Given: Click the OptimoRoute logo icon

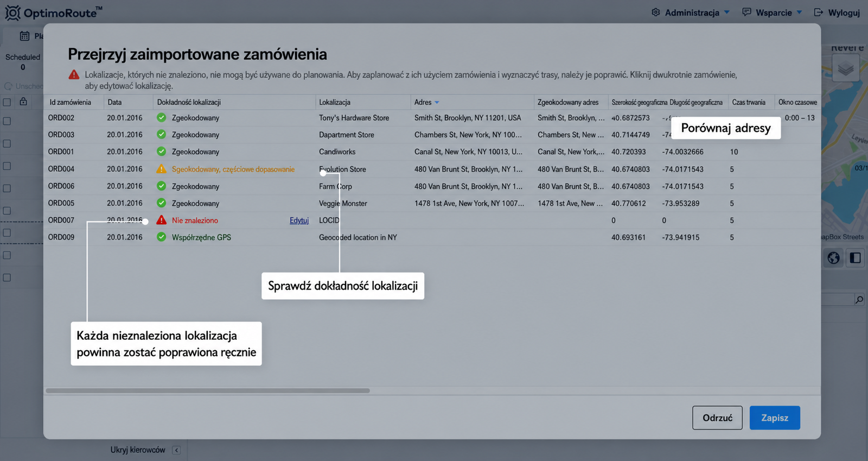Looking at the screenshot, I should click(x=12, y=12).
